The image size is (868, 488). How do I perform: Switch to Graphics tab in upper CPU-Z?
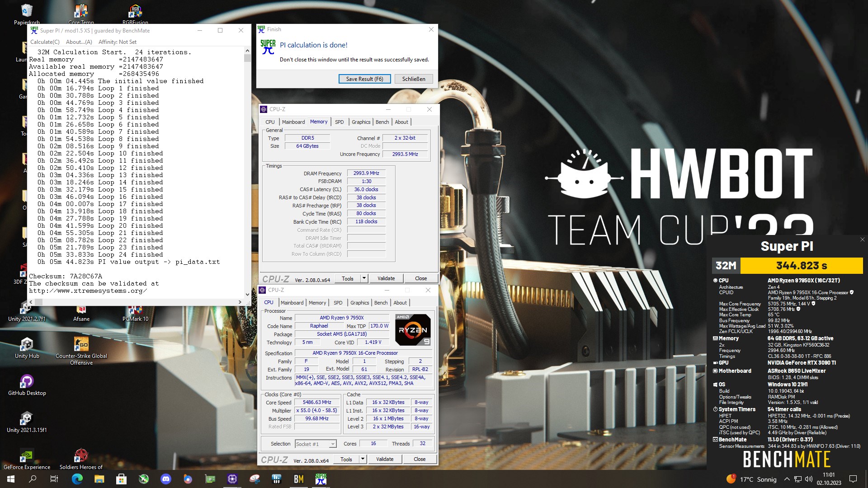(x=361, y=122)
